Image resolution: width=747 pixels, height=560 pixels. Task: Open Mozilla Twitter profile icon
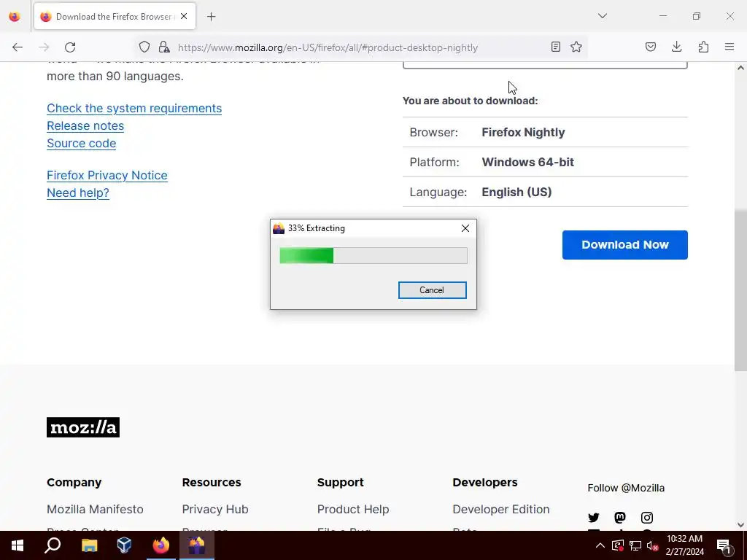tap(594, 518)
